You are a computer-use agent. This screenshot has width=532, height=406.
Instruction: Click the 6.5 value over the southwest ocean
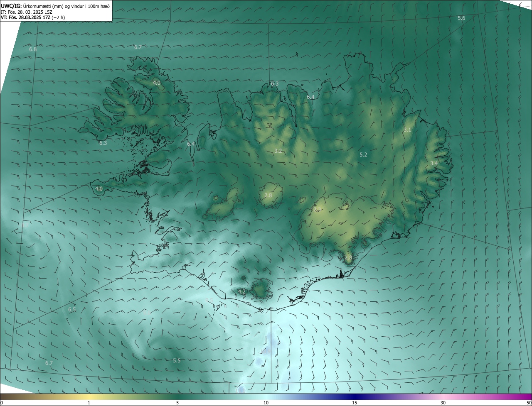point(72,310)
